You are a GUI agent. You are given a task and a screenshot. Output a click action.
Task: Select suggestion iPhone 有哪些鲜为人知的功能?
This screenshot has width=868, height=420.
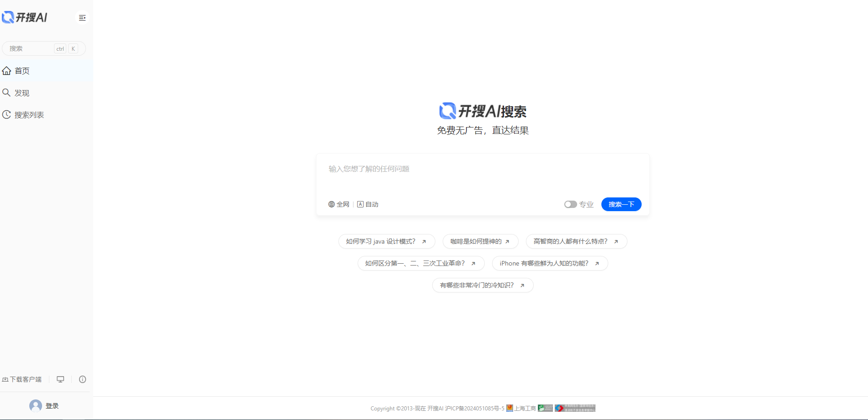coord(550,263)
